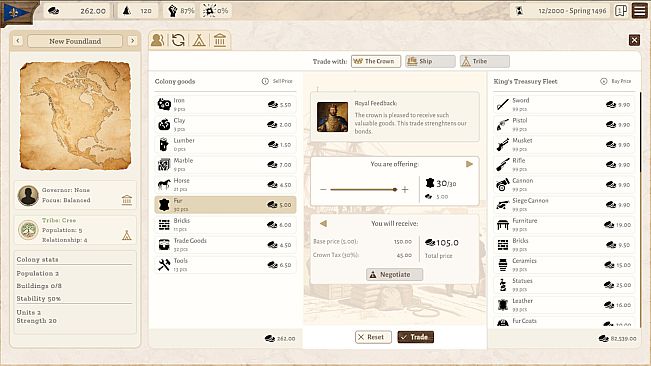
Task: Open the journal book icon
Action: tap(621, 10)
